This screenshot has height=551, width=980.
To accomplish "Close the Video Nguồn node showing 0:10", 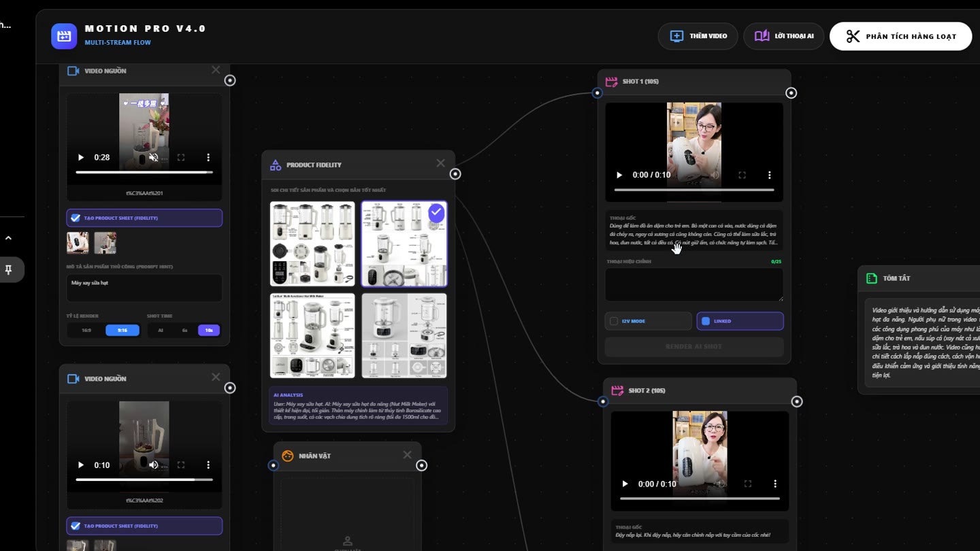I will click(216, 378).
